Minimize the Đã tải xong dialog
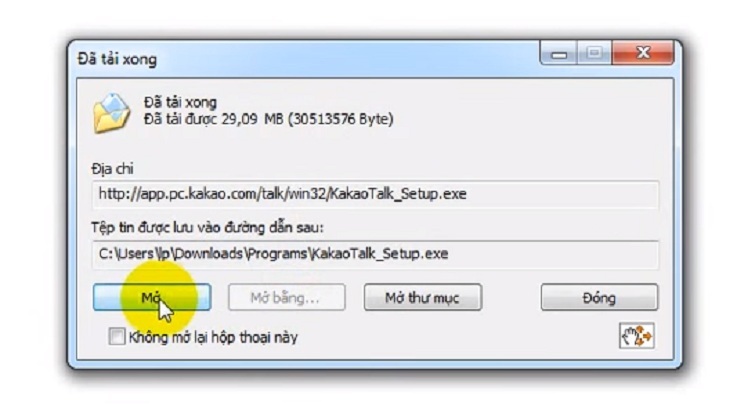The width and height of the screenshot is (755, 413). [x=559, y=53]
